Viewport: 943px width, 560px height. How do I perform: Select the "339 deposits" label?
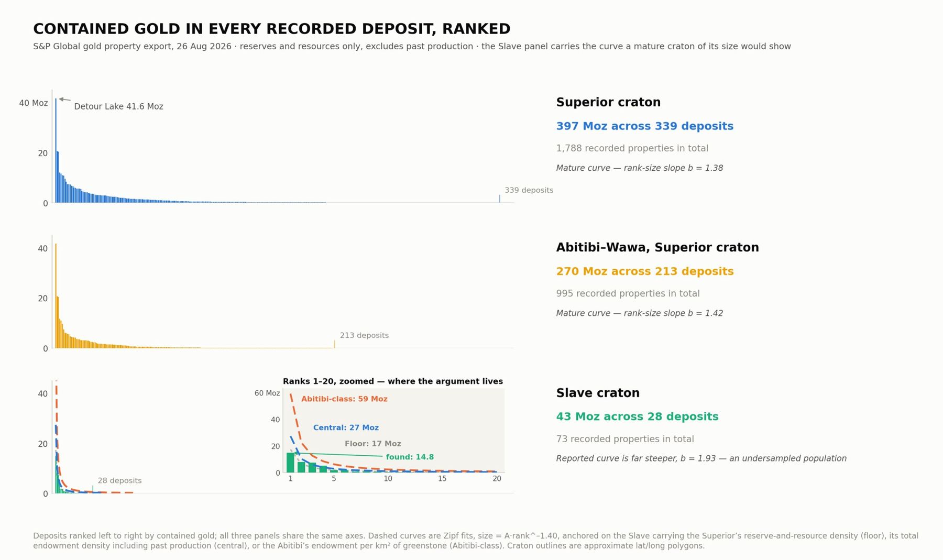pos(529,190)
